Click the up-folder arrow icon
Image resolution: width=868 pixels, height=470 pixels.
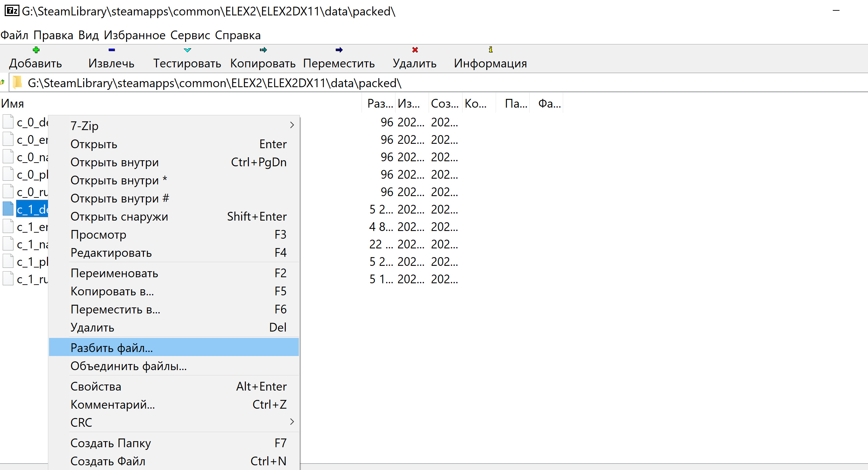tap(2, 82)
